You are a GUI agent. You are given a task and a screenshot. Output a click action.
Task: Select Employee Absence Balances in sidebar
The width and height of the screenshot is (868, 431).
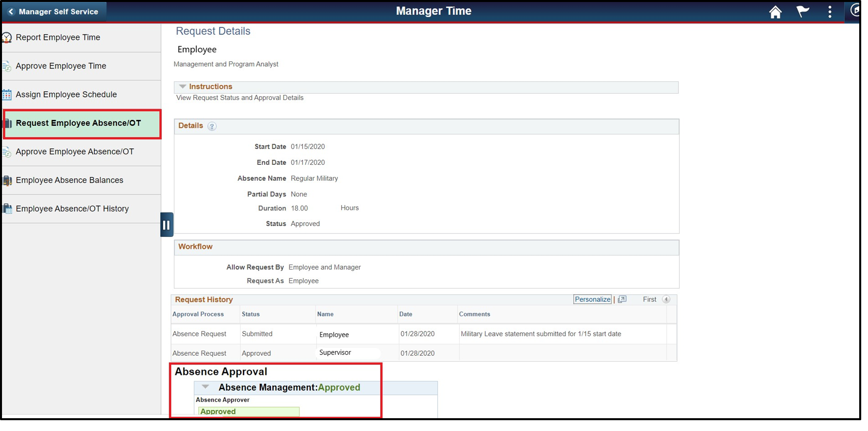pyautogui.click(x=69, y=180)
